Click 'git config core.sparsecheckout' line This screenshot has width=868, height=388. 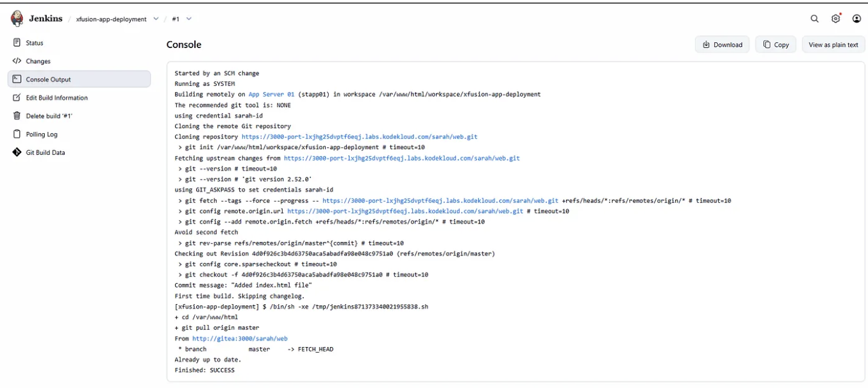tap(258, 264)
